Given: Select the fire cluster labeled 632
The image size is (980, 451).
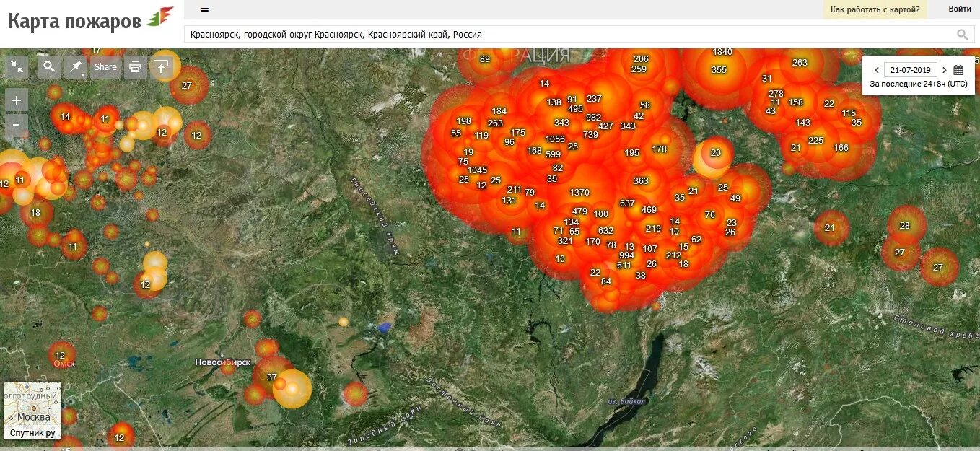Looking at the screenshot, I should tap(605, 232).
